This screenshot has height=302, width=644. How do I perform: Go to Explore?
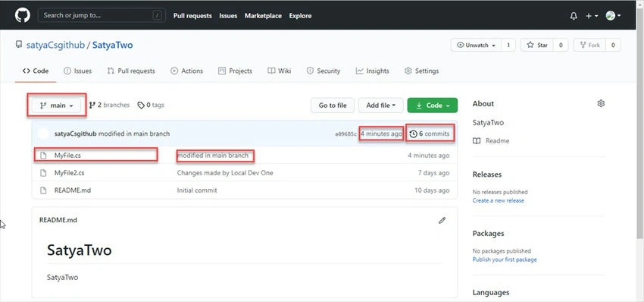pyautogui.click(x=300, y=16)
